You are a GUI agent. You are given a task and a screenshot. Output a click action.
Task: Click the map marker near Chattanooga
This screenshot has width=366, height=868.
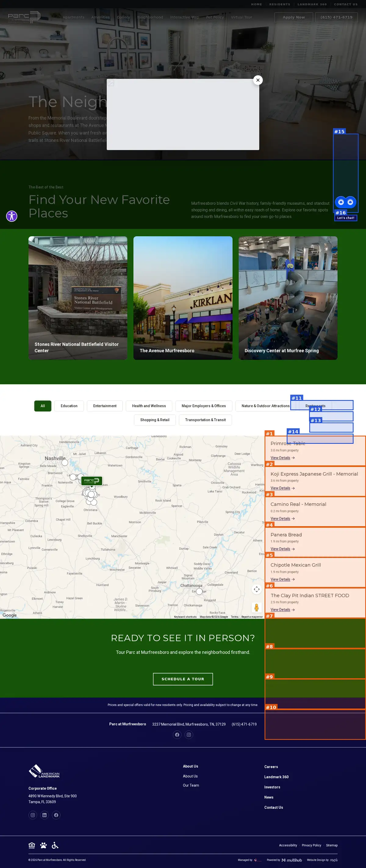199,591
